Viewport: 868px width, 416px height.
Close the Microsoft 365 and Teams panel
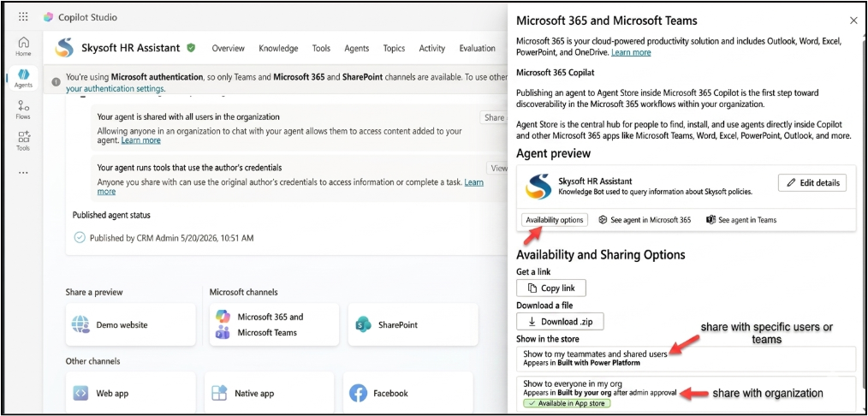pyautogui.click(x=853, y=21)
